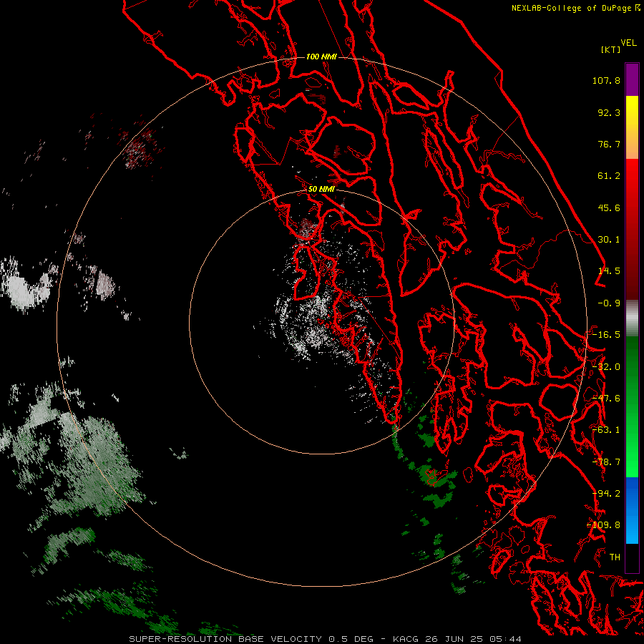Select the 76.7 value on velocity scale
This screenshot has width=644, height=644.
tap(609, 144)
